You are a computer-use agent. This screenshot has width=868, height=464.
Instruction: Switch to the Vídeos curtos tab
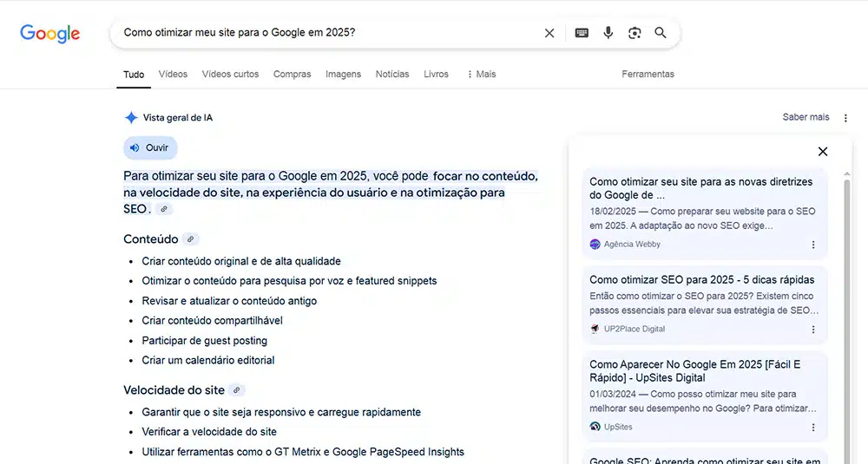click(x=230, y=74)
